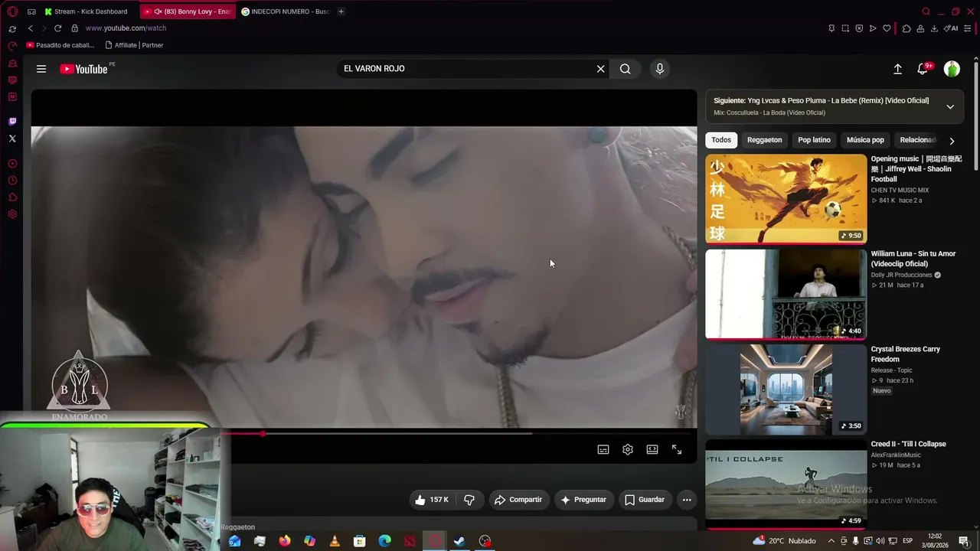
Task: Open the YouTube create/upload button
Action: tap(897, 69)
